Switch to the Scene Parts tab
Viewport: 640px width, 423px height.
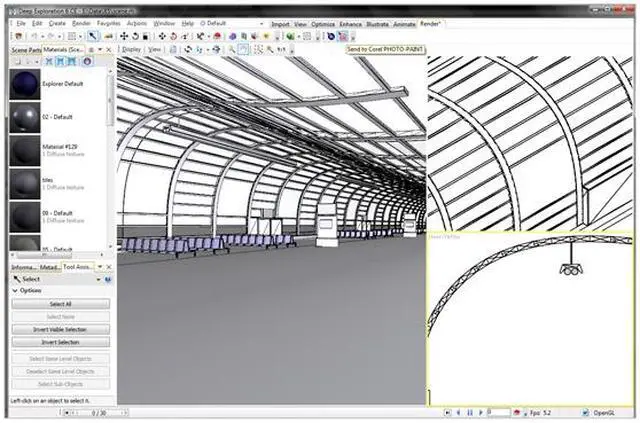(20, 48)
